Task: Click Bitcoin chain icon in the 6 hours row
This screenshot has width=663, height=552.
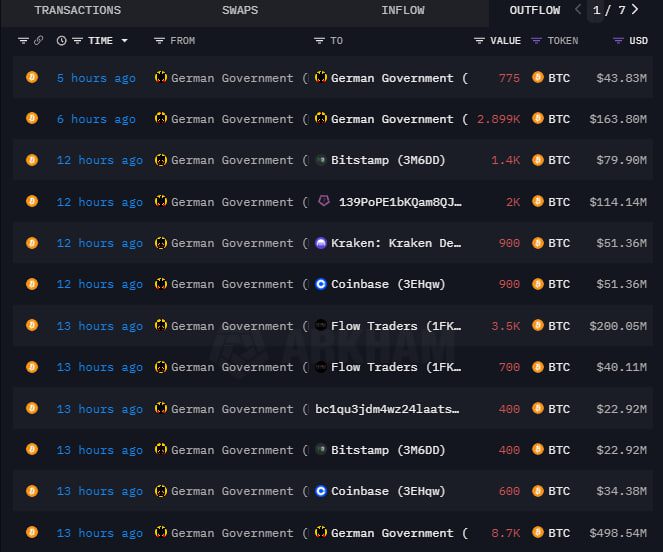Action: pyautogui.click(x=32, y=118)
